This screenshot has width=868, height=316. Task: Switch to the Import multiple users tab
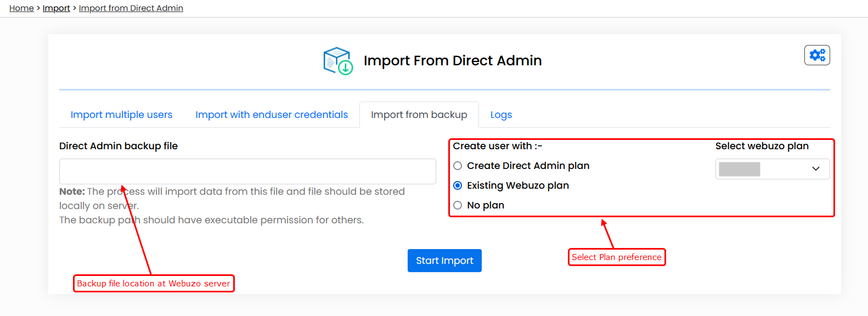click(121, 115)
